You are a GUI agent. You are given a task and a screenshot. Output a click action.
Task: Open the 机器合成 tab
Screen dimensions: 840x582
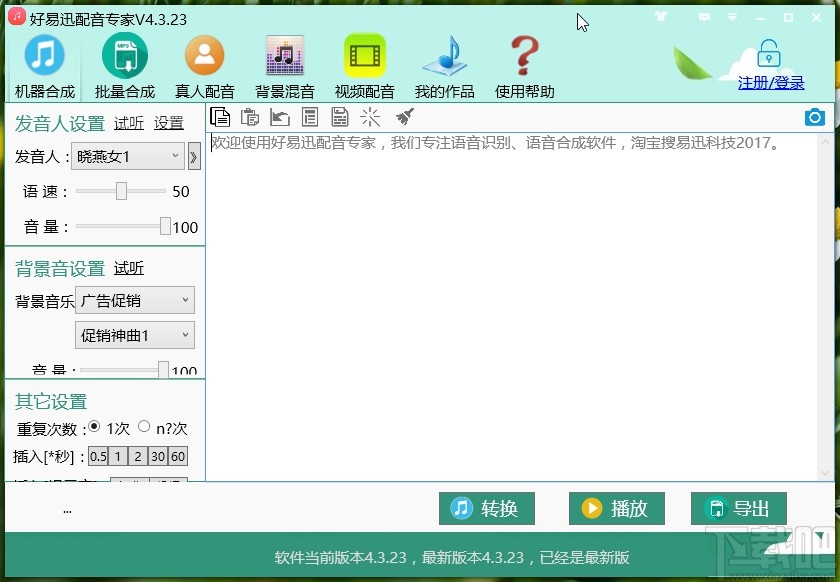pyautogui.click(x=44, y=67)
